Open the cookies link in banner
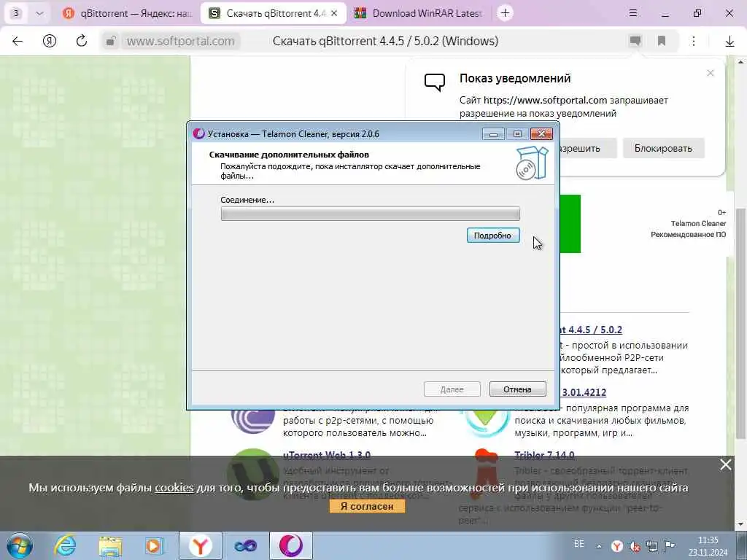 pos(174,488)
